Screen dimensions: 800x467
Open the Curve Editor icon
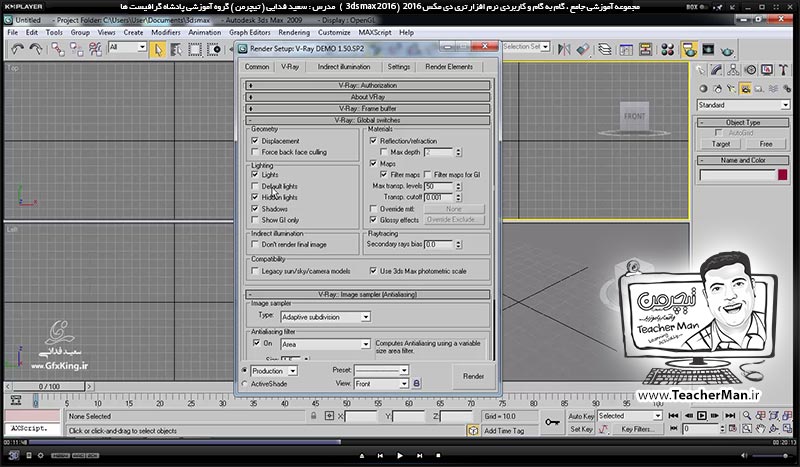626,49
